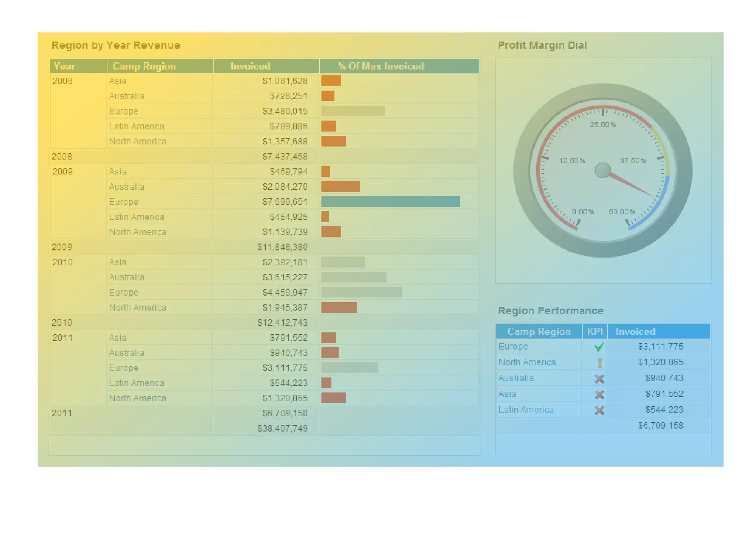Viewport: 756px width, 535px height.
Task: Click the % Of Max Invoiced column header
Action: point(381,66)
